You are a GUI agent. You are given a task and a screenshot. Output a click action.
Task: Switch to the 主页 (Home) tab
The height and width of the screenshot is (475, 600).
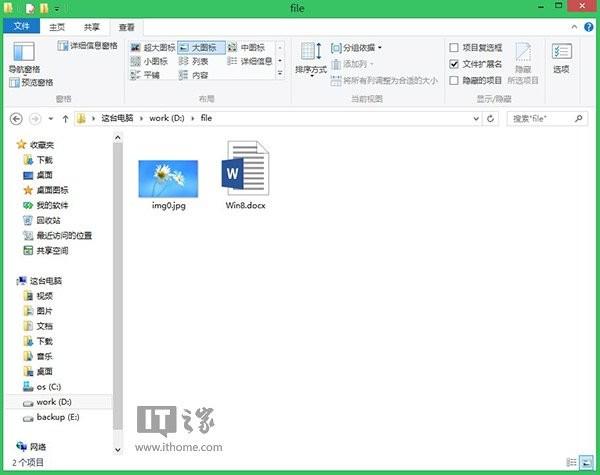coord(57,27)
